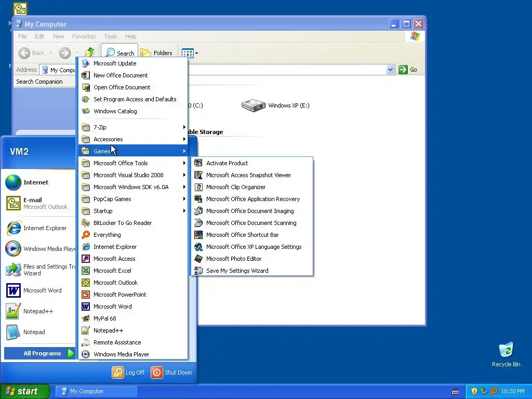
Task: Click the Log Off button
Action: tap(129, 372)
